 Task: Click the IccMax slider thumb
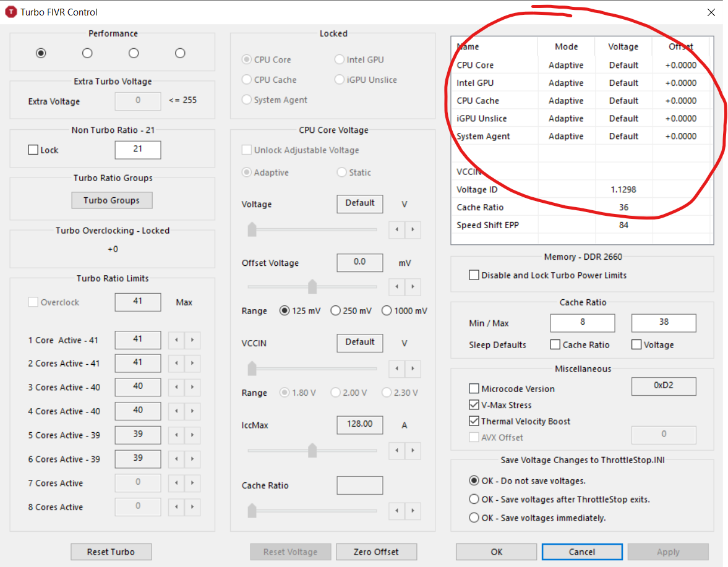click(312, 450)
